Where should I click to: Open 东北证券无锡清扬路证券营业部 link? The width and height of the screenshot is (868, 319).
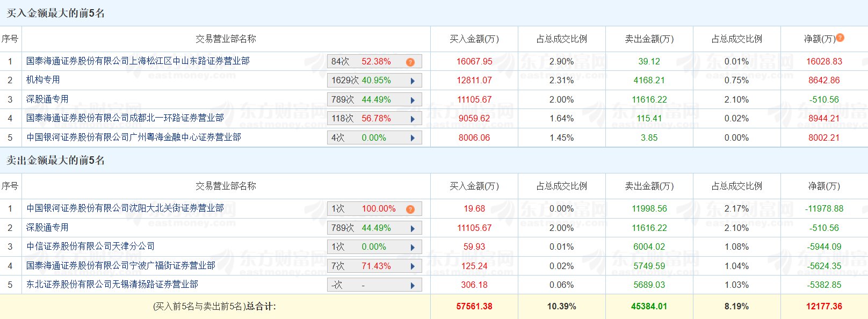112,285
